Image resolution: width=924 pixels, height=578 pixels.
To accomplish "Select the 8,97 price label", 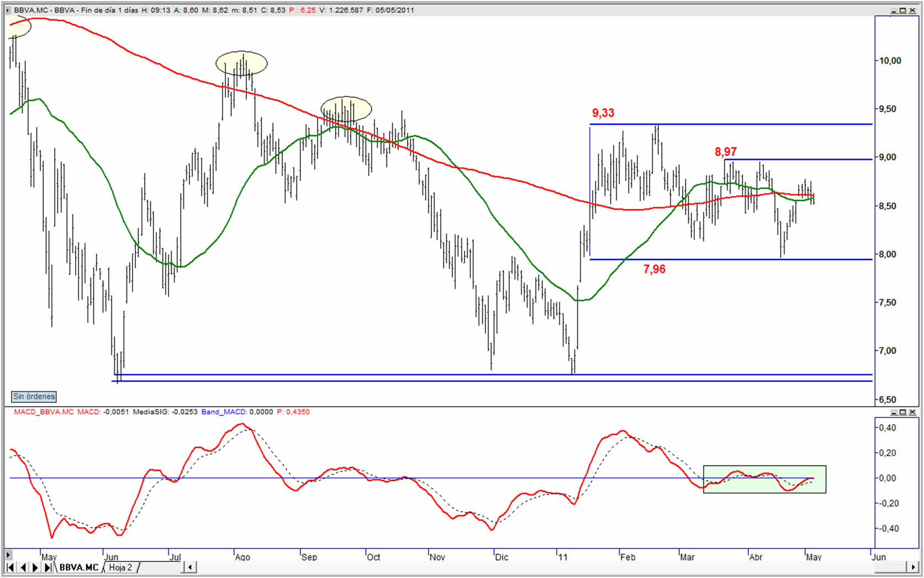I will click(x=726, y=152).
